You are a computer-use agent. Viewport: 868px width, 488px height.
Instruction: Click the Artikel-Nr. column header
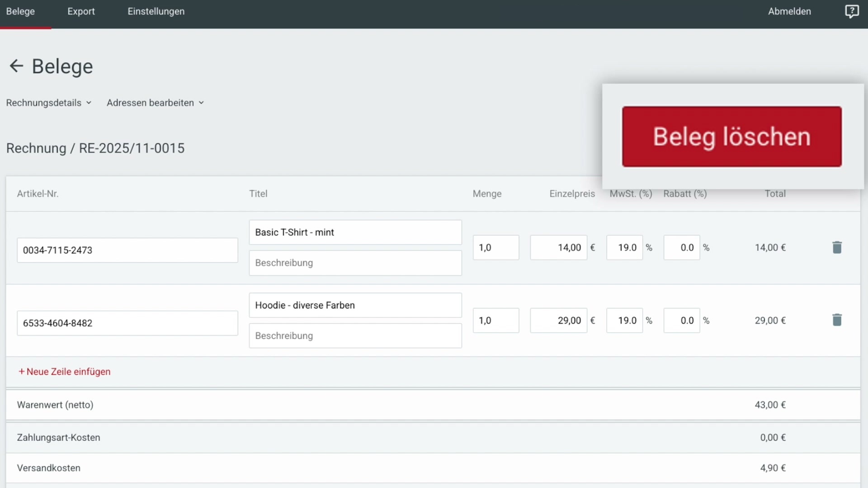(x=38, y=193)
